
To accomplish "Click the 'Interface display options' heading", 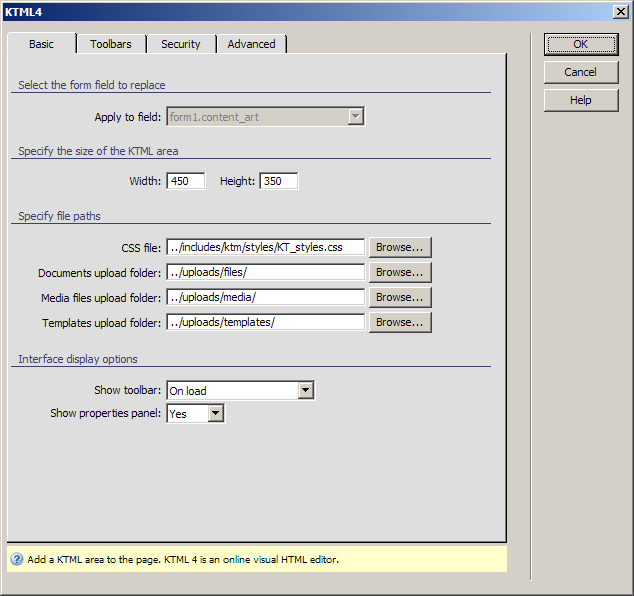I will pos(78,359).
